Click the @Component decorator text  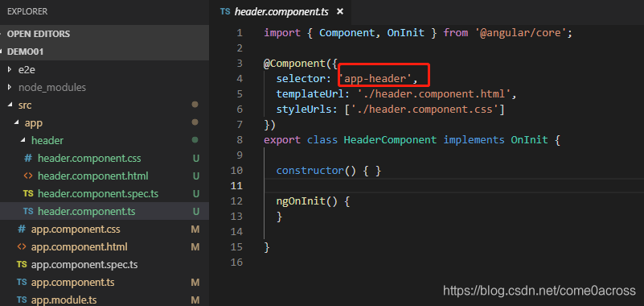(294, 64)
